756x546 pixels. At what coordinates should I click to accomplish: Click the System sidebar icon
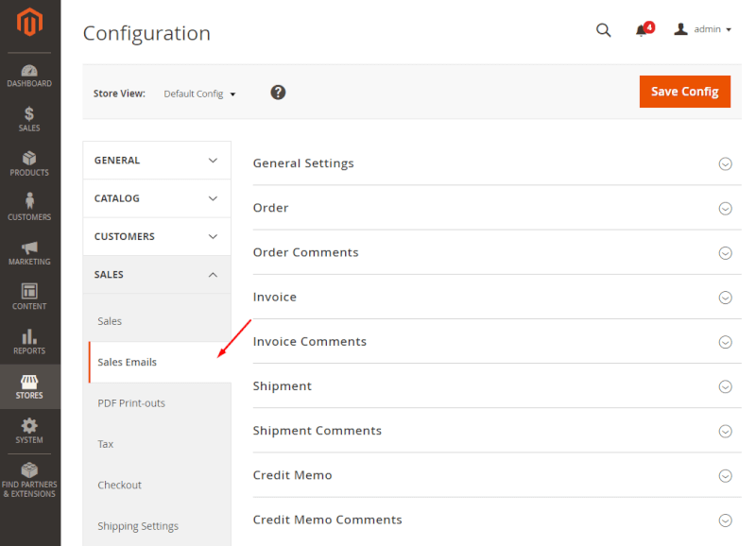point(29,430)
